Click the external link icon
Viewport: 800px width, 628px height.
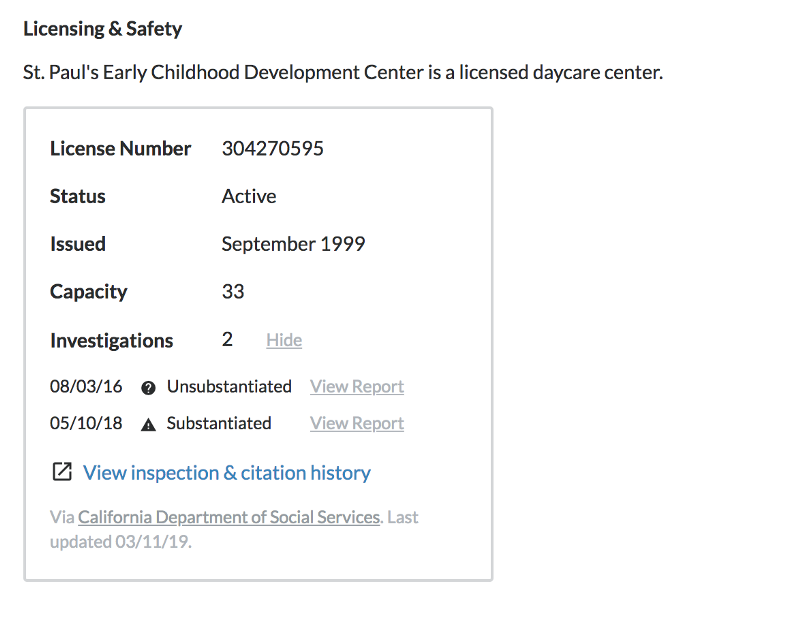coord(62,472)
